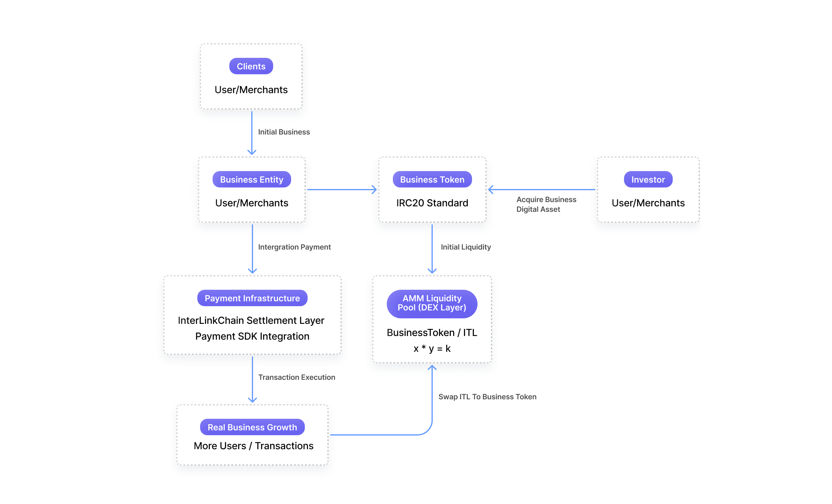Click the BusinessToken / ITL text

click(x=432, y=333)
